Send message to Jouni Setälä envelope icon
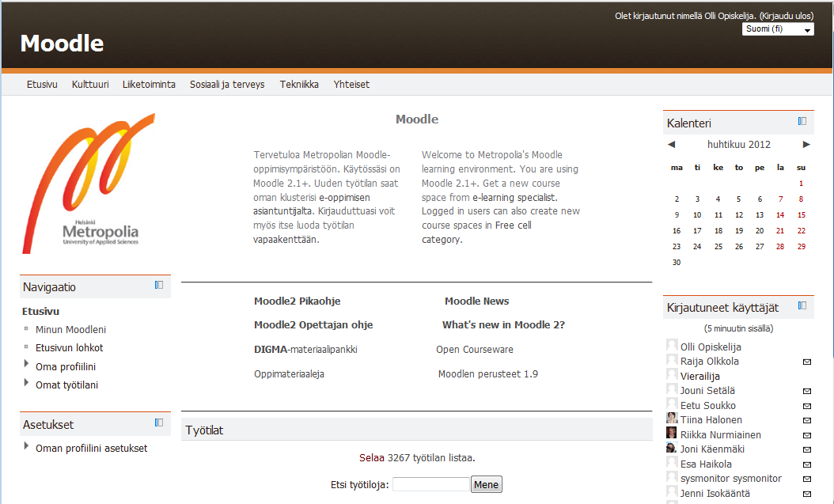834x504 pixels. 807,392
